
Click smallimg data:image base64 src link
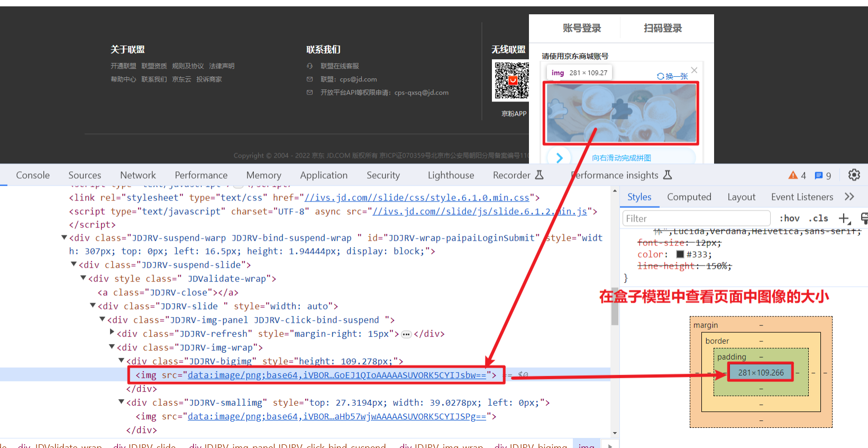(x=337, y=416)
